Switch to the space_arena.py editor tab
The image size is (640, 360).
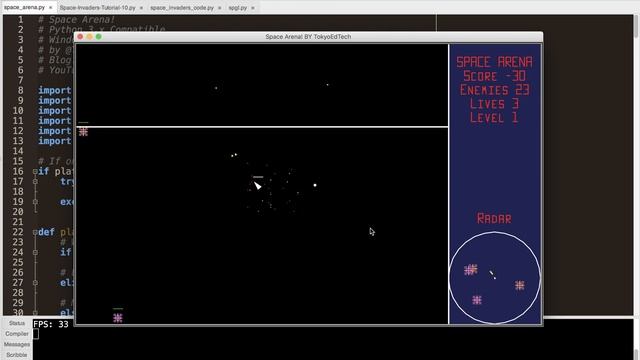pos(24,7)
